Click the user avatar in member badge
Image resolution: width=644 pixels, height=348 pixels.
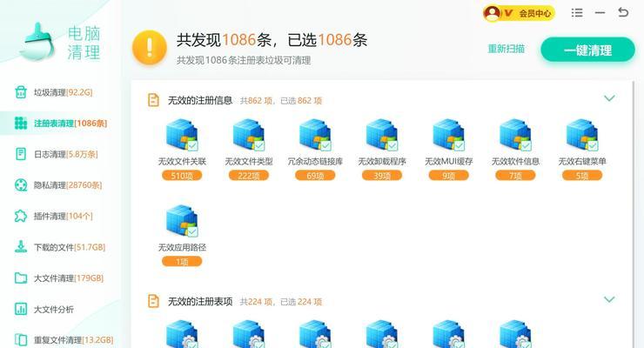pyautogui.click(x=492, y=13)
